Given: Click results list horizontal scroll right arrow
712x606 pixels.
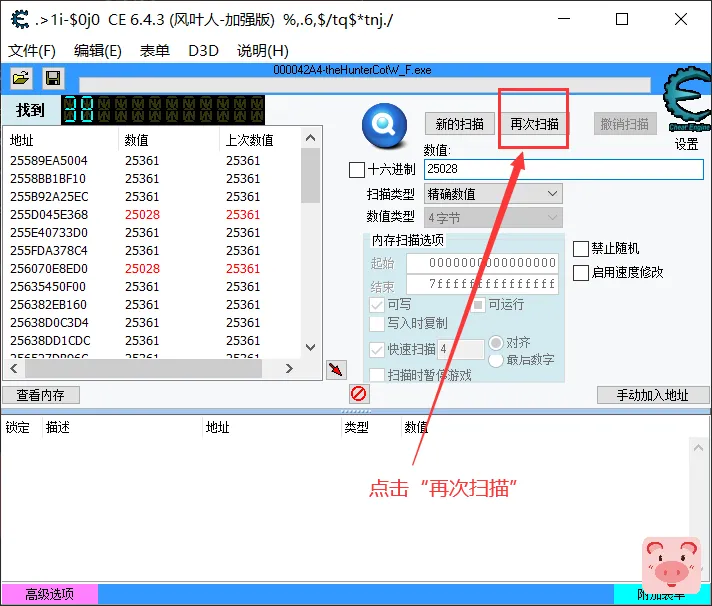Looking at the screenshot, I should [x=289, y=369].
